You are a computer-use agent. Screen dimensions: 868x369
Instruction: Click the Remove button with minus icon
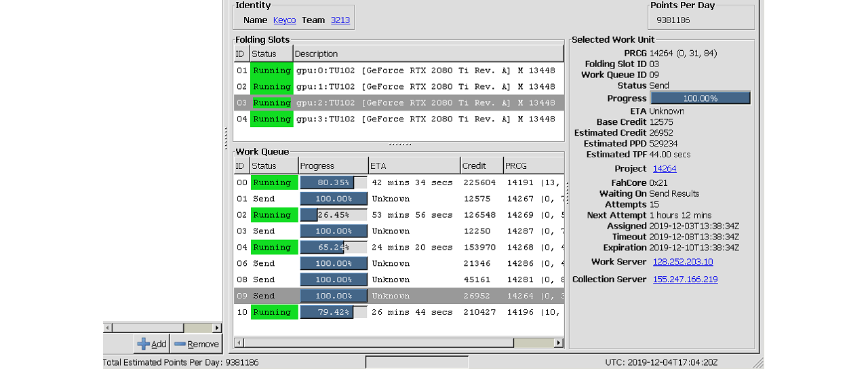196,344
